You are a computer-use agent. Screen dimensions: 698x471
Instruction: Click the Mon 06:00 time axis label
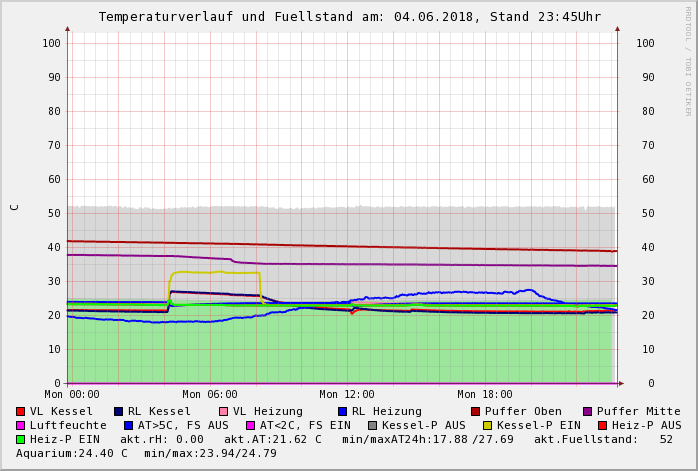coord(210,395)
